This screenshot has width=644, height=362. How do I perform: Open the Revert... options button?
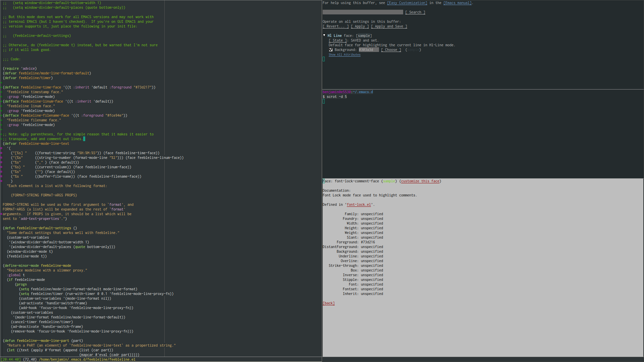[x=335, y=26]
